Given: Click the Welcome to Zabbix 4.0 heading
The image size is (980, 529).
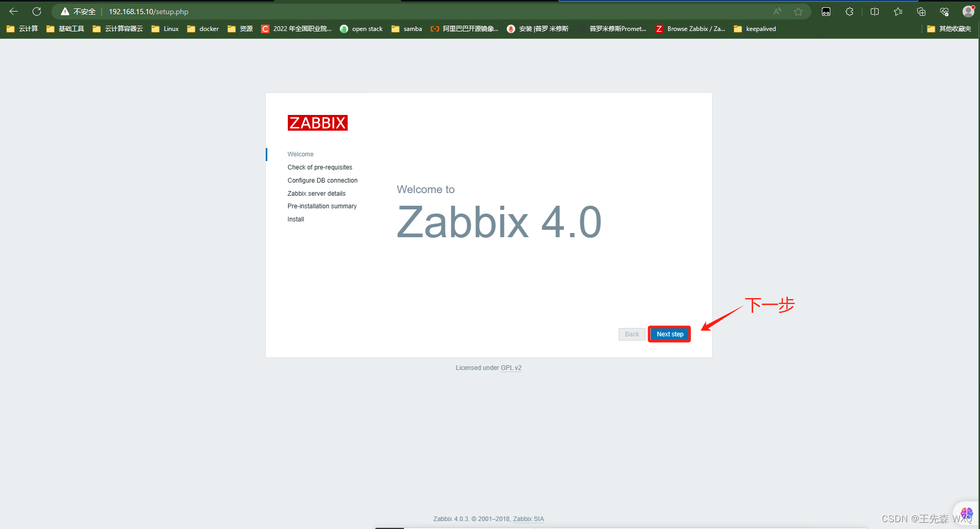Looking at the screenshot, I should pyautogui.click(x=499, y=213).
